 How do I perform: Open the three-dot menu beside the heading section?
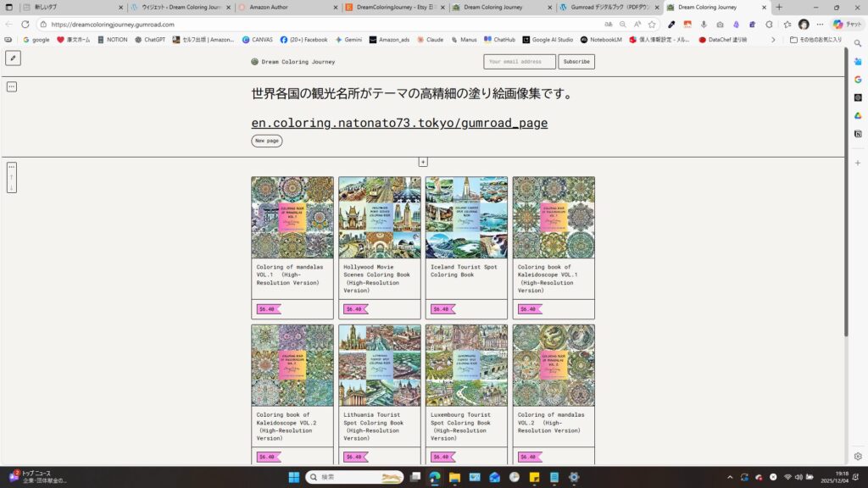coord(12,86)
